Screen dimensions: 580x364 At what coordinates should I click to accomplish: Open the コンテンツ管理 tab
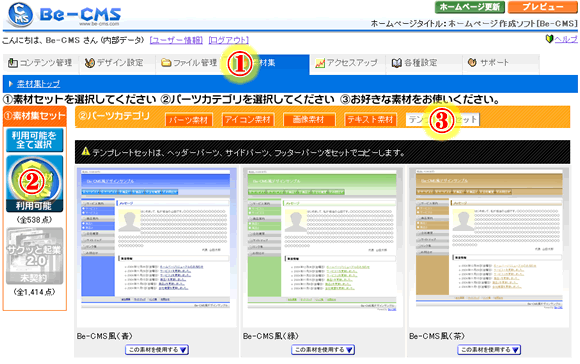40,63
